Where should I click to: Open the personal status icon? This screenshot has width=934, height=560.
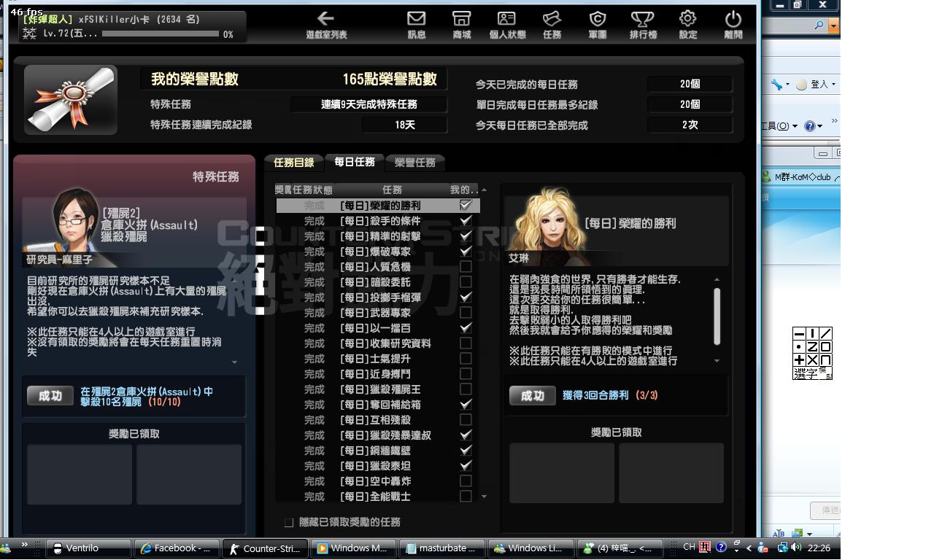pos(506,24)
